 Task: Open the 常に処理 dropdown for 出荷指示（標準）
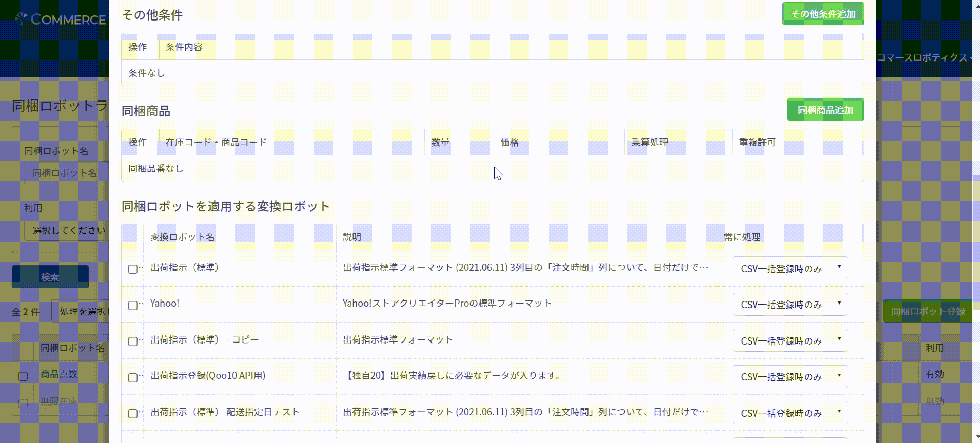tap(790, 269)
